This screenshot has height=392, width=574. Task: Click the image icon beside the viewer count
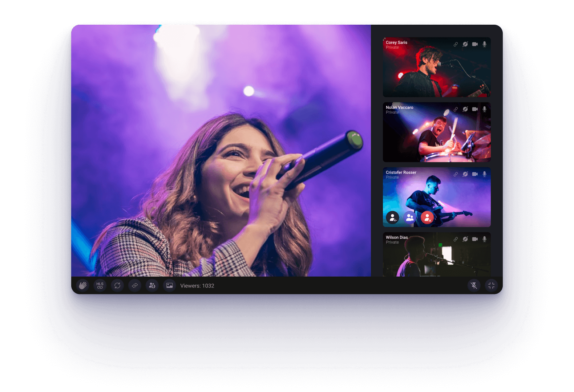[x=170, y=286]
